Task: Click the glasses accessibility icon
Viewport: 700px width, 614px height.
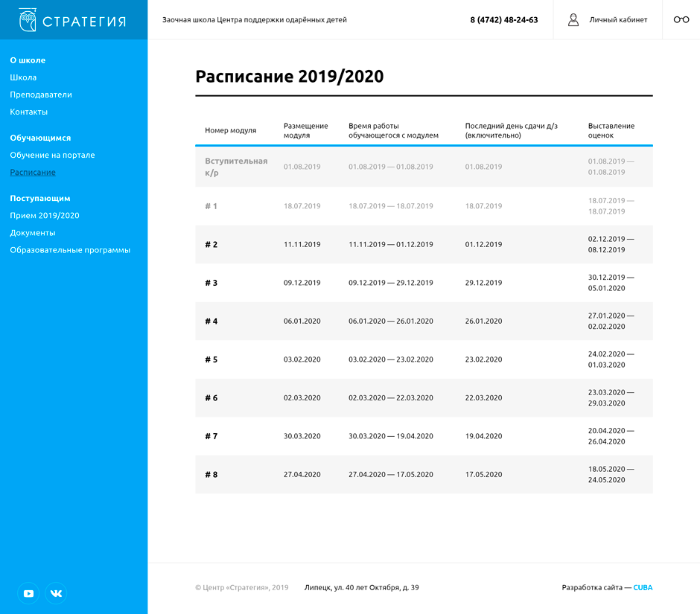Action: (681, 20)
